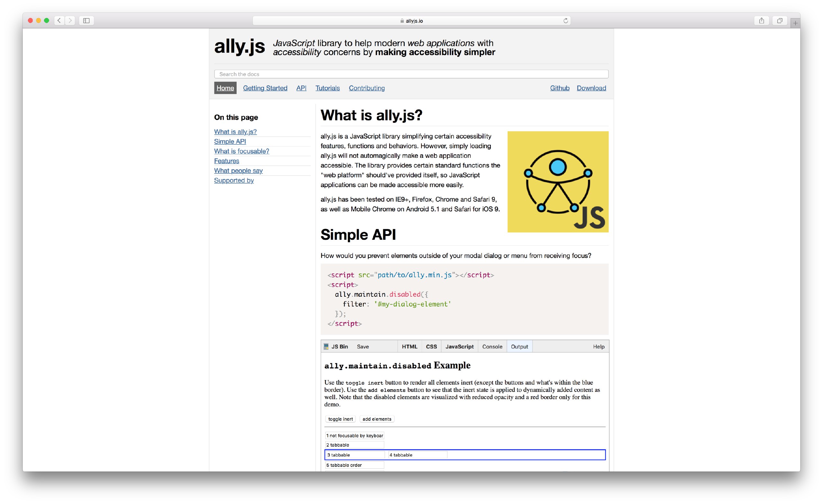Open a new tab with the plus button
Screen dimensions: 823x504
(795, 23)
